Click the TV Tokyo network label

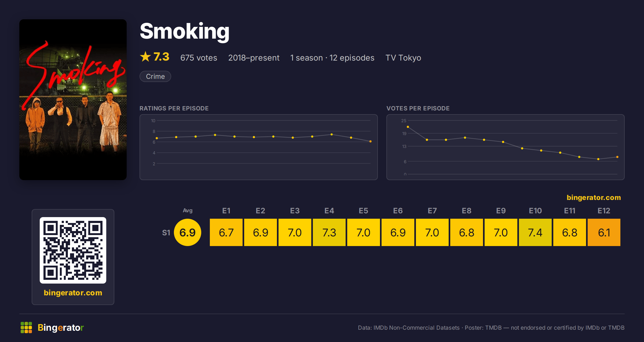pyautogui.click(x=403, y=58)
